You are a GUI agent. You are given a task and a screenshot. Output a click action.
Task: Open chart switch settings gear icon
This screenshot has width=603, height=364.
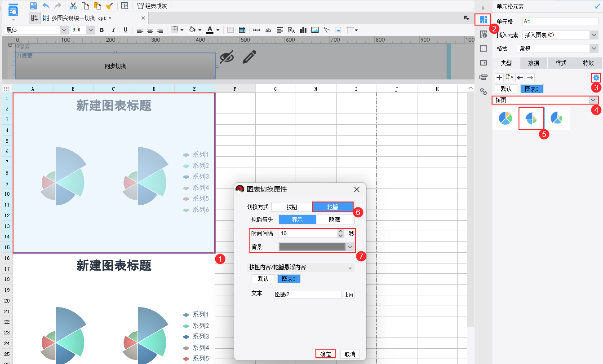pyautogui.click(x=596, y=78)
